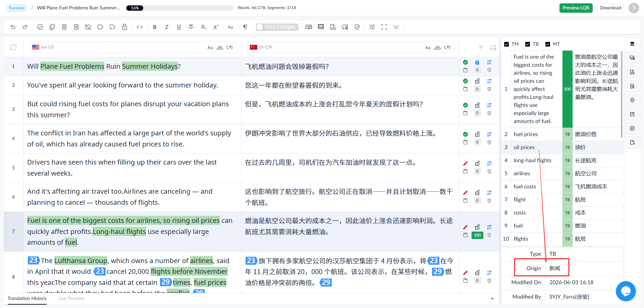Click the Preview LQR button
644x308 pixels.
[x=576, y=8]
